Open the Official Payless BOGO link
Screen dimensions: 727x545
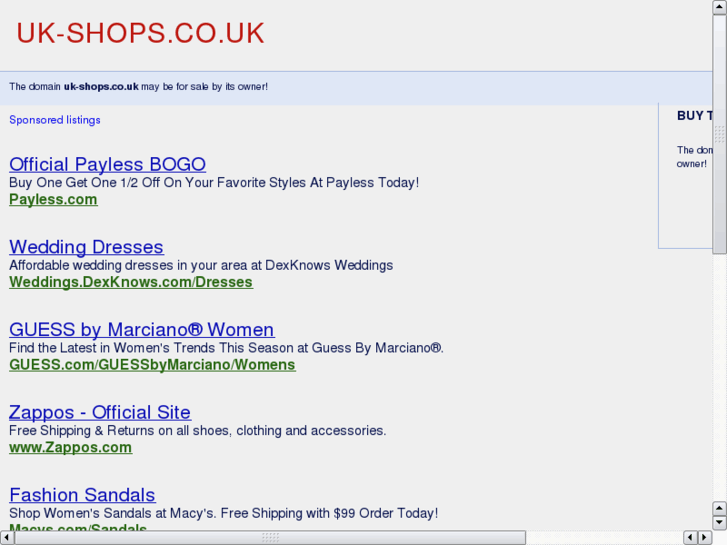(108, 165)
